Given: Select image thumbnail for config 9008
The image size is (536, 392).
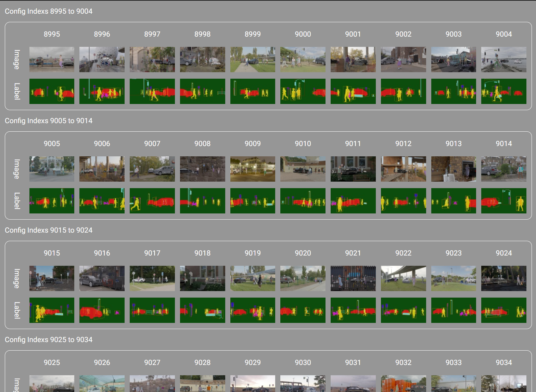Looking at the screenshot, I should click(203, 169).
